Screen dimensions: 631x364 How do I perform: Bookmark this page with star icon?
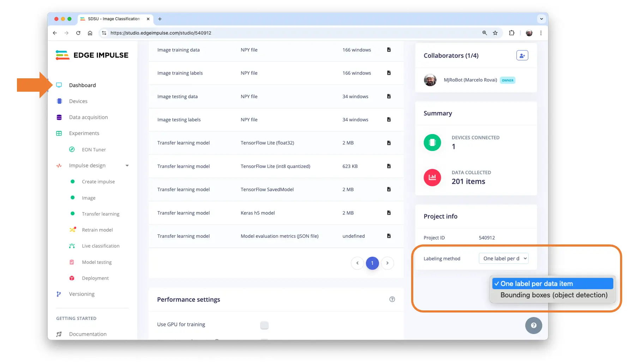click(495, 33)
